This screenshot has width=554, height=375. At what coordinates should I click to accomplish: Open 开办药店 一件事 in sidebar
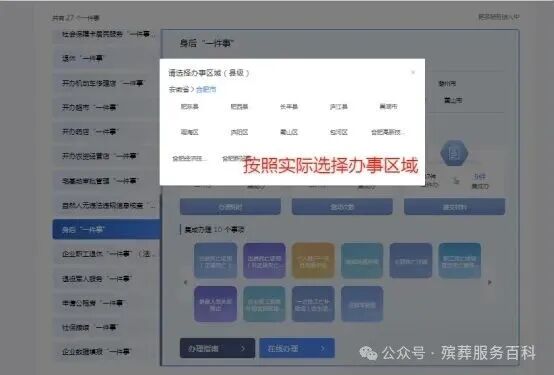[106, 131]
